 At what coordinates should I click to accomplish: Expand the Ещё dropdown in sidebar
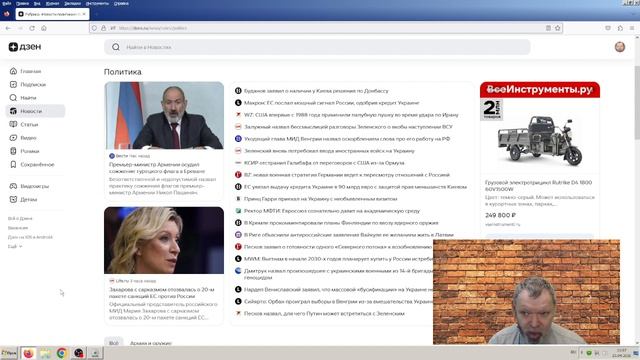point(15,247)
